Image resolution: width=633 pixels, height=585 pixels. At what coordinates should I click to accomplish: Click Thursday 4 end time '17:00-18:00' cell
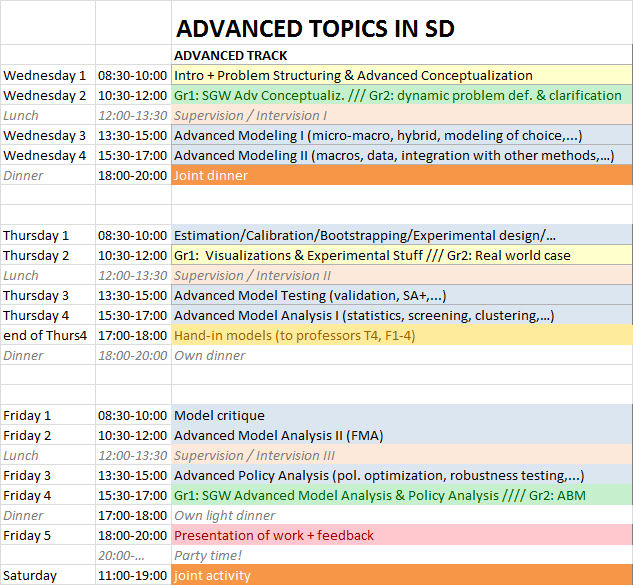coord(133,335)
